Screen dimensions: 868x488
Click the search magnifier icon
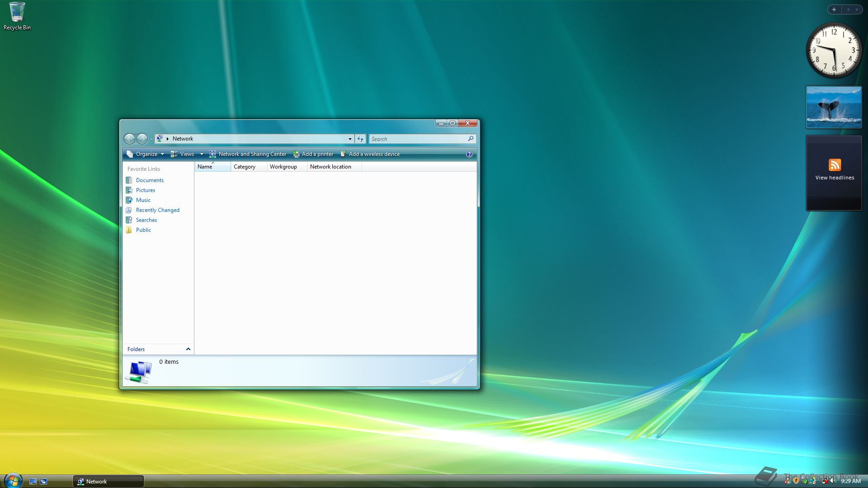pyautogui.click(x=471, y=139)
